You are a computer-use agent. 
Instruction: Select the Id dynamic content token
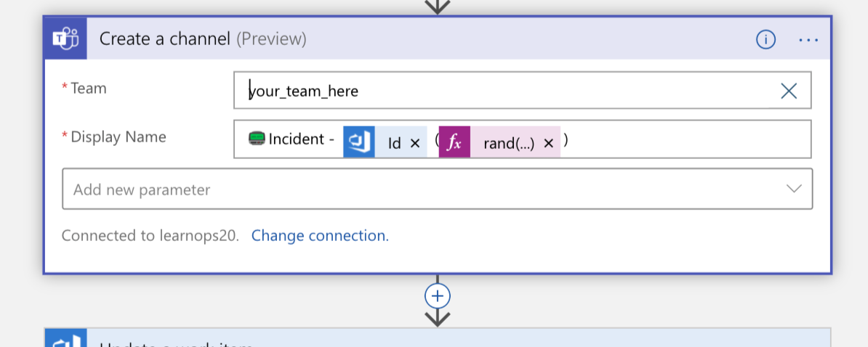coord(394,143)
